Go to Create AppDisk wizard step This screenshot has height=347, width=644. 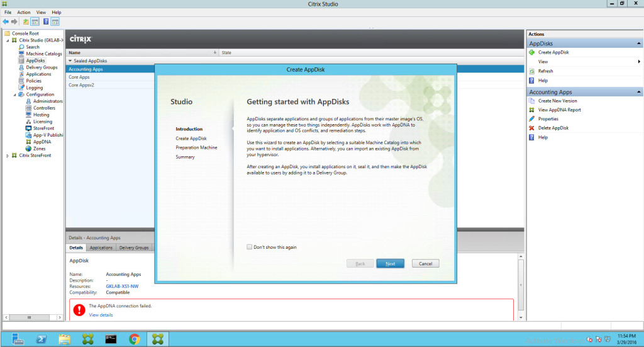pyautogui.click(x=191, y=139)
